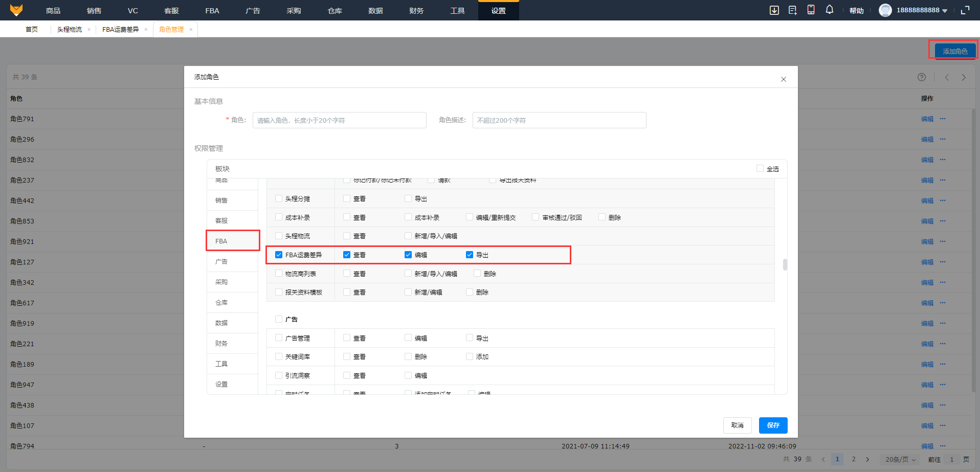Viewport: 980px width, 472px height.
Task: Open the task list icon in header
Action: 792,10
